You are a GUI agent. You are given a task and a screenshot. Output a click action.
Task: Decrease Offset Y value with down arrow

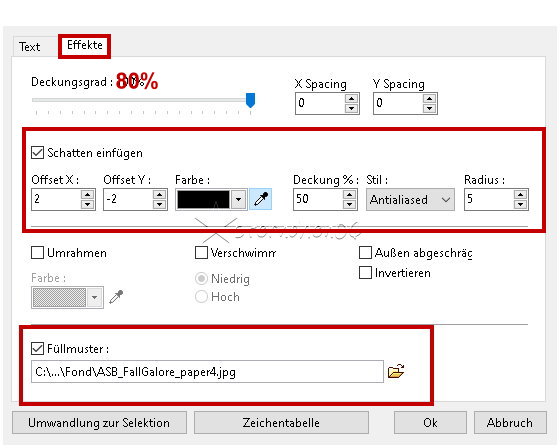tap(159, 204)
